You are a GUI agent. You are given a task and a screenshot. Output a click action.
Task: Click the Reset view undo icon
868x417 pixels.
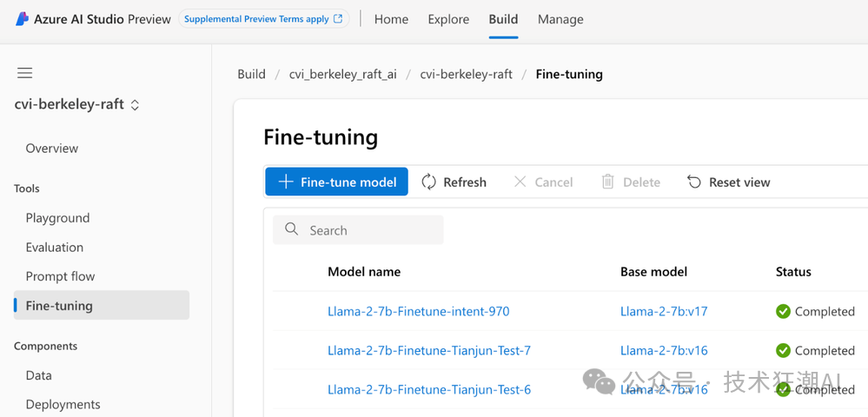tap(694, 182)
